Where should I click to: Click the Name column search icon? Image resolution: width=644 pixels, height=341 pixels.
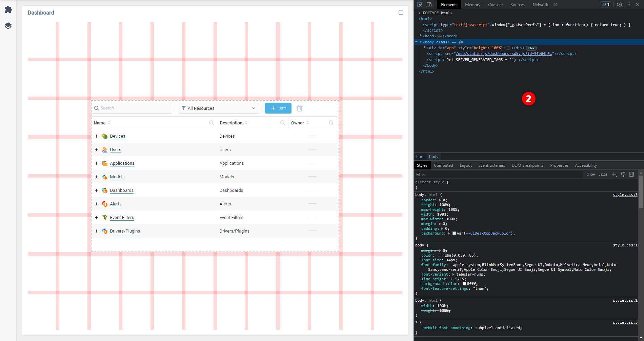212,123
